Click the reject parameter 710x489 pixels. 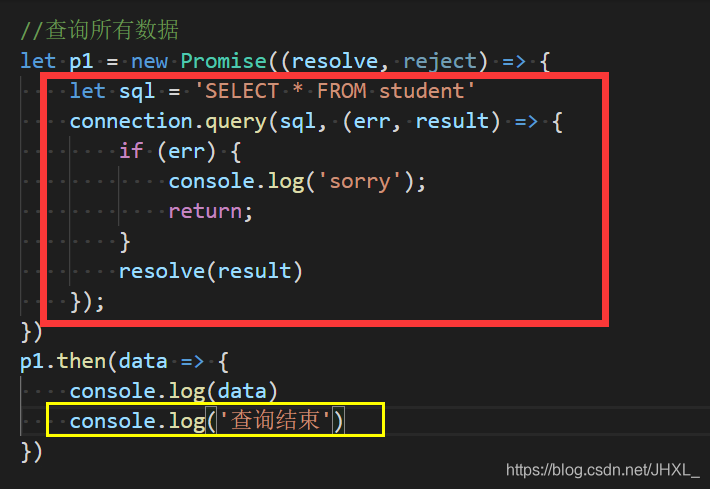click(440, 61)
